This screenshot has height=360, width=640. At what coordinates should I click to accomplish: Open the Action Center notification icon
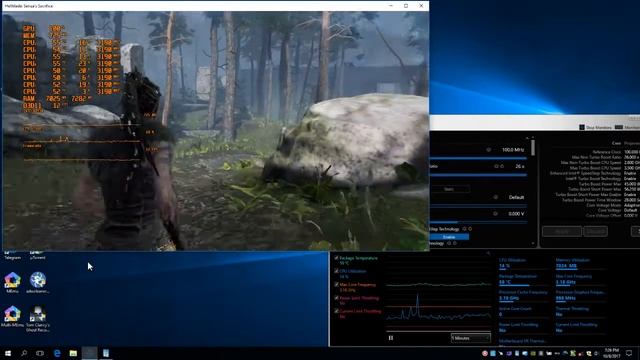tap(629, 353)
